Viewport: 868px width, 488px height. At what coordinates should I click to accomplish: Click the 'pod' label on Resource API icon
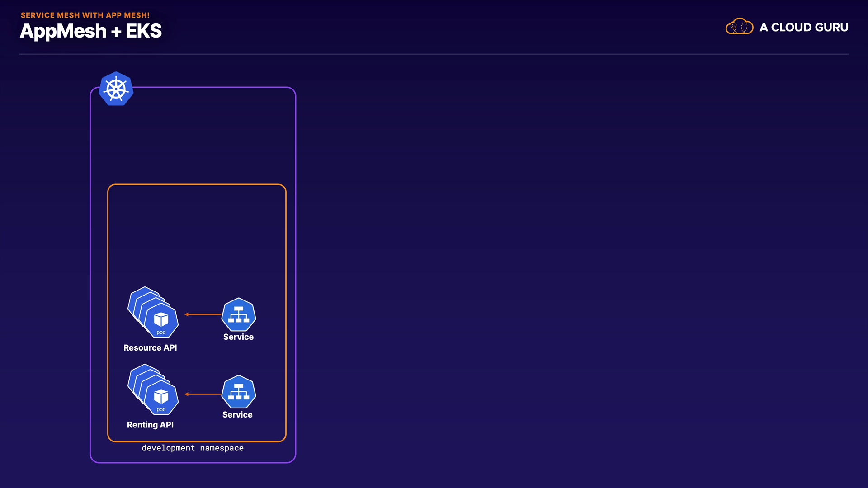click(x=161, y=333)
